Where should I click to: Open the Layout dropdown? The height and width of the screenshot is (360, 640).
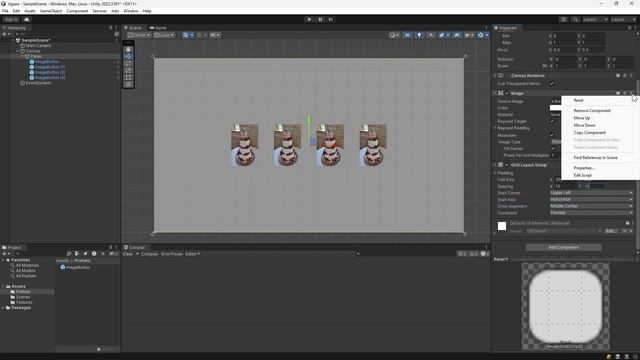point(623,19)
